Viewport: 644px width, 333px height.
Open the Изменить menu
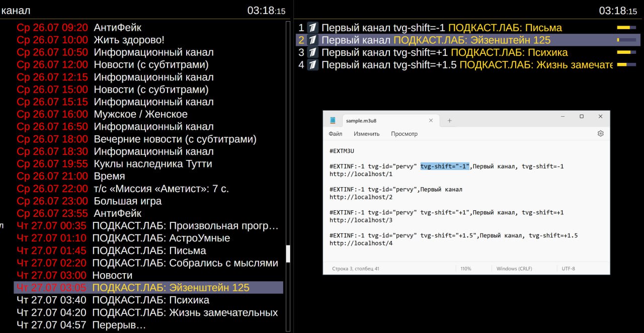[x=366, y=134]
